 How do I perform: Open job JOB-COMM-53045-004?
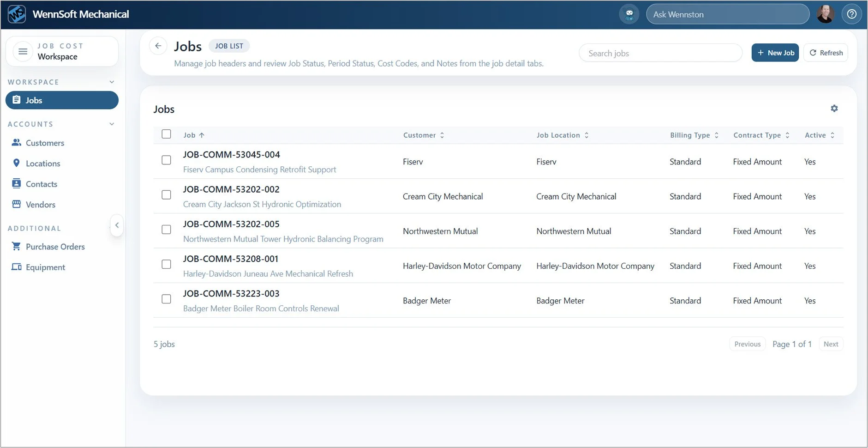point(232,155)
